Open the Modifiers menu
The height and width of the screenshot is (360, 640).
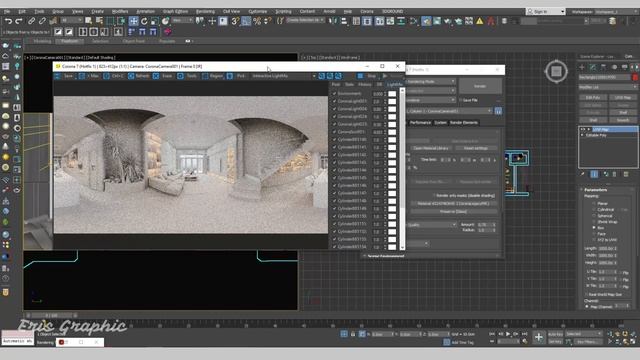tap(120, 11)
